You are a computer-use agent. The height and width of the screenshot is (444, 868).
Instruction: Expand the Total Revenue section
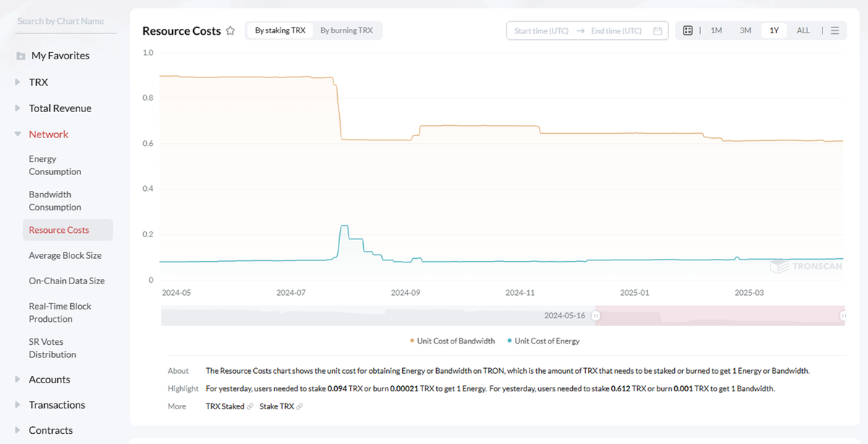pyautogui.click(x=18, y=108)
